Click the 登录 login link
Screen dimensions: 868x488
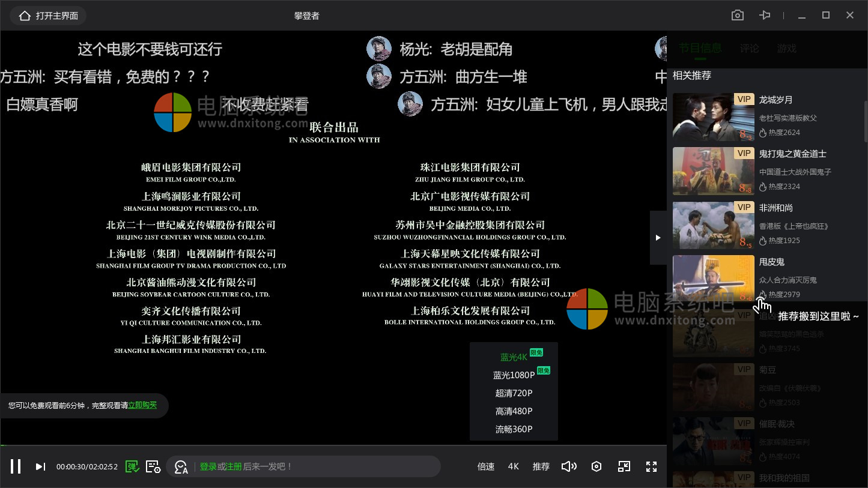click(x=208, y=466)
